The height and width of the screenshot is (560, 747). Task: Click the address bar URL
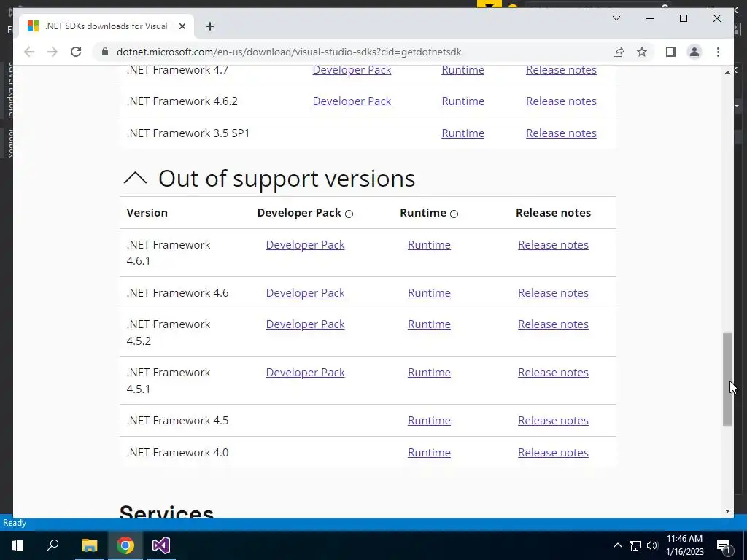[289, 52]
